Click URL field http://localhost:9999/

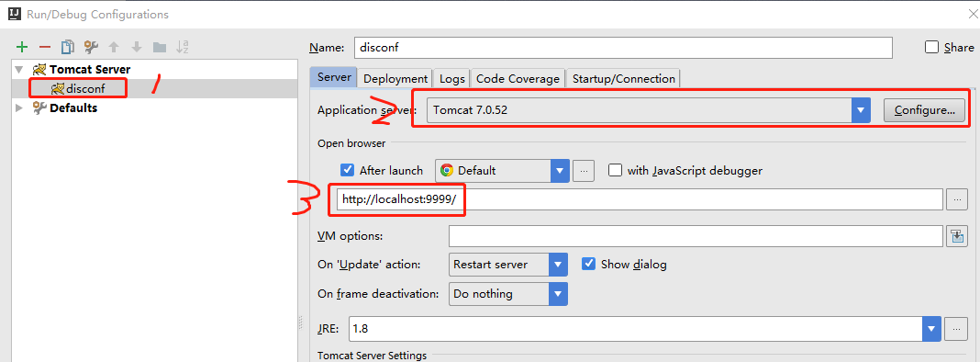(x=640, y=199)
